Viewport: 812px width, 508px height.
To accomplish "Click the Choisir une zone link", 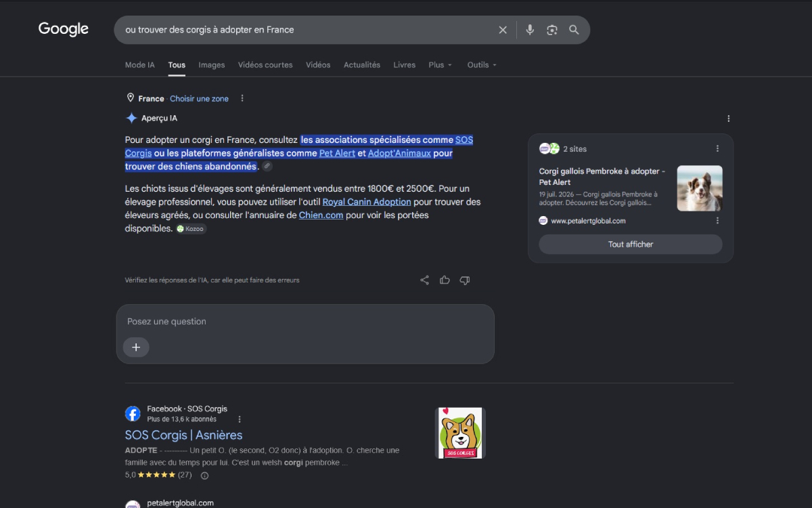I will coord(199,99).
